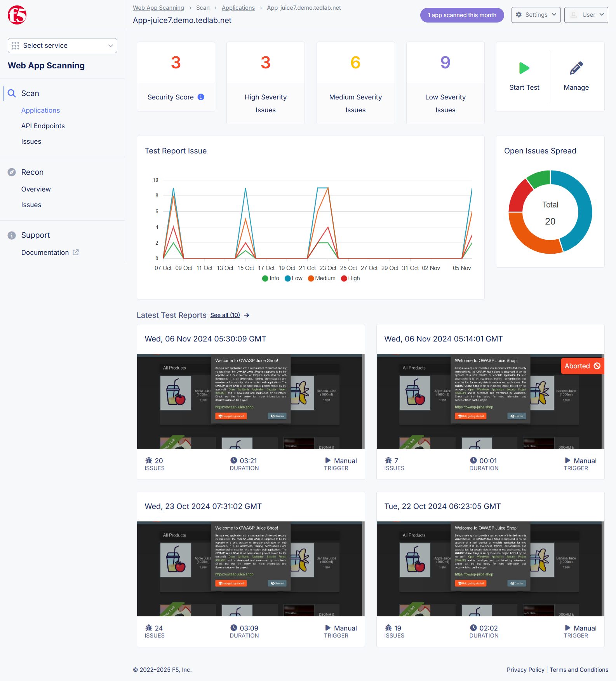Viewport: 616px width, 681px height.
Task: Open the Select service dropdown
Action: [x=63, y=45]
